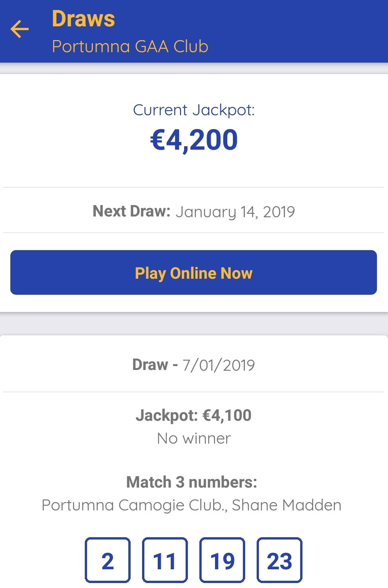Click the Current Jackpot label
Image resolution: width=388 pixels, height=588 pixels.
[x=194, y=110]
